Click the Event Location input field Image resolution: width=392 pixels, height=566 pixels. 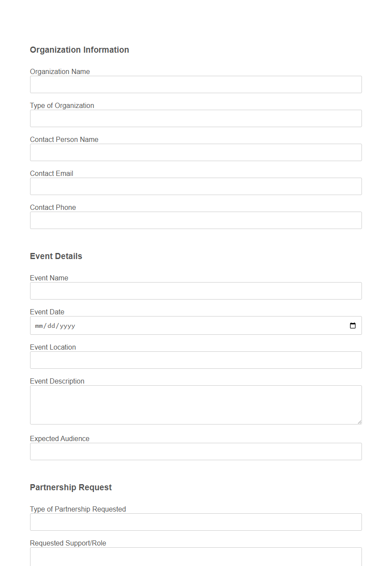[196, 360]
